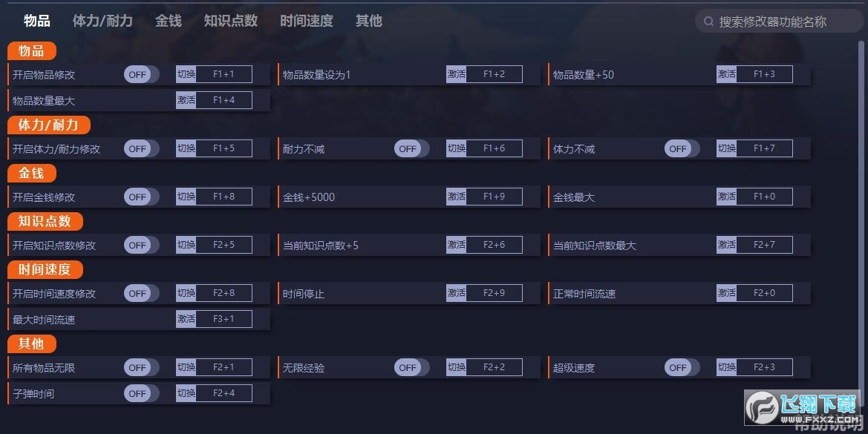The image size is (868, 434).
Task: Toggle 开启物品修改 switch
Action: pos(142,74)
